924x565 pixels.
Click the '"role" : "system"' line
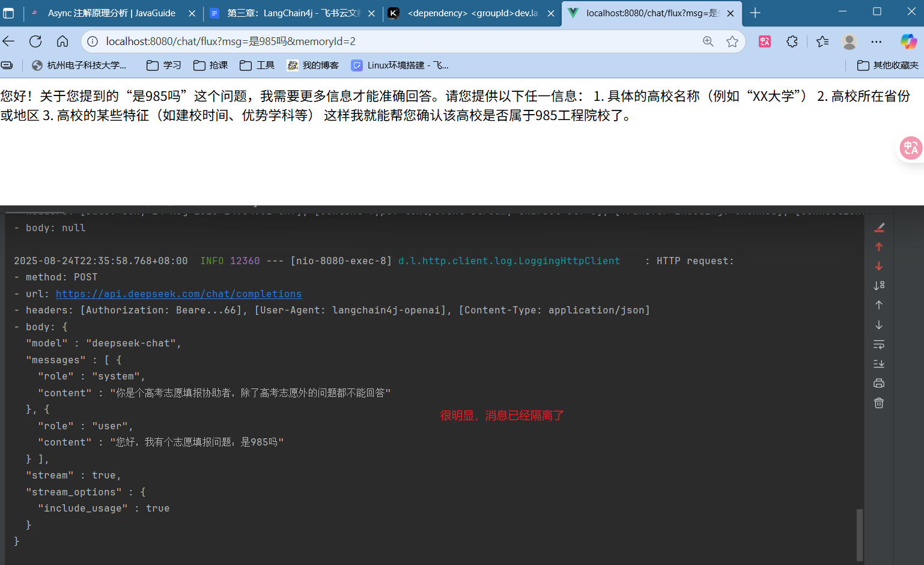click(91, 376)
